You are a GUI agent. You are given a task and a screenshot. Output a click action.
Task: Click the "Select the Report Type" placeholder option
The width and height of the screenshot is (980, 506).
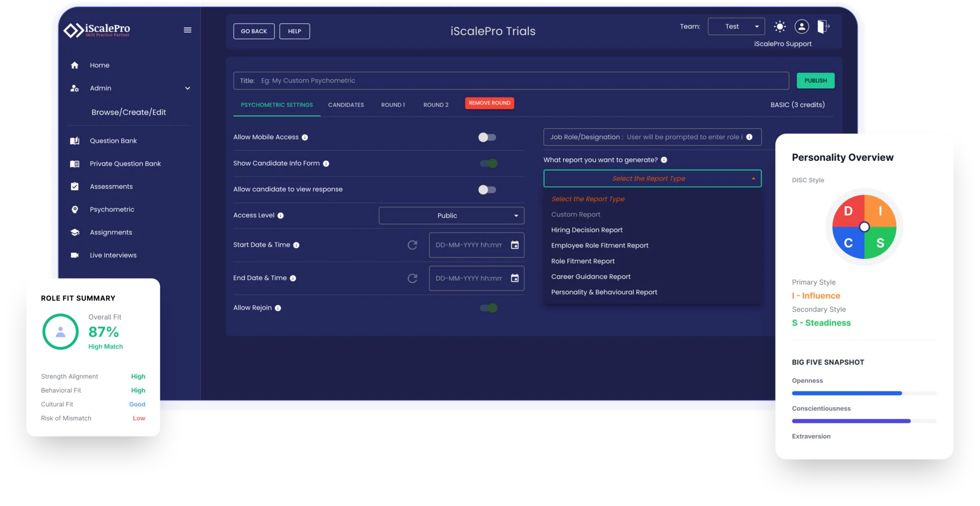(588, 199)
